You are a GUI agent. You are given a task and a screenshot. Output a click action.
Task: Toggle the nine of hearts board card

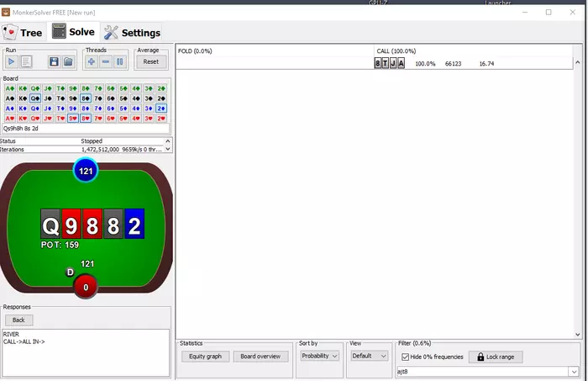point(73,119)
